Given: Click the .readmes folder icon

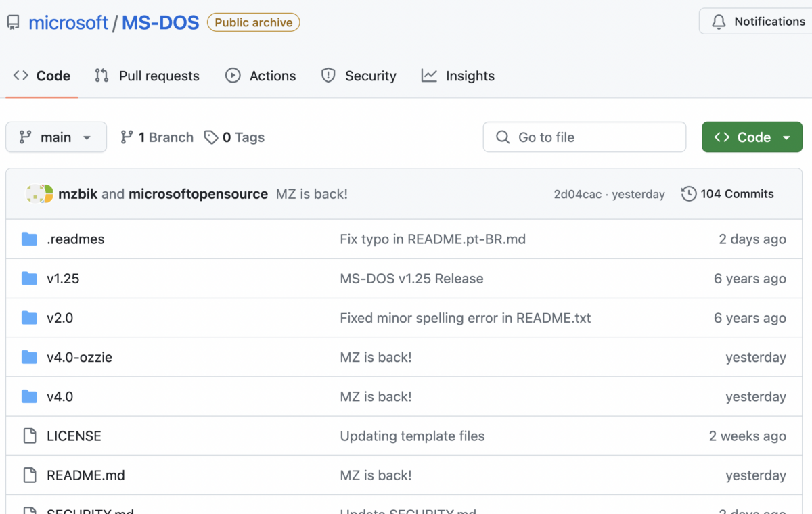Looking at the screenshot, I should pyautogui.click(x=29, y=239).
